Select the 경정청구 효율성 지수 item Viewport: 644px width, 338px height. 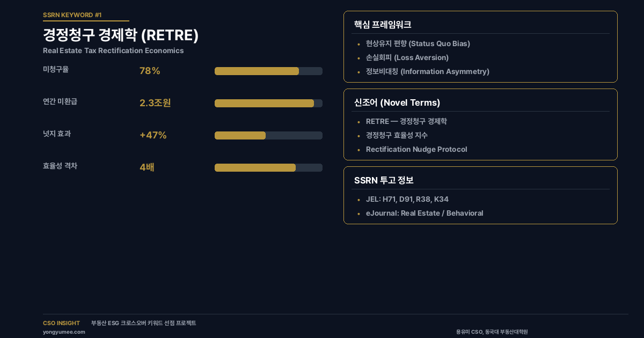(x=397, y=135)
